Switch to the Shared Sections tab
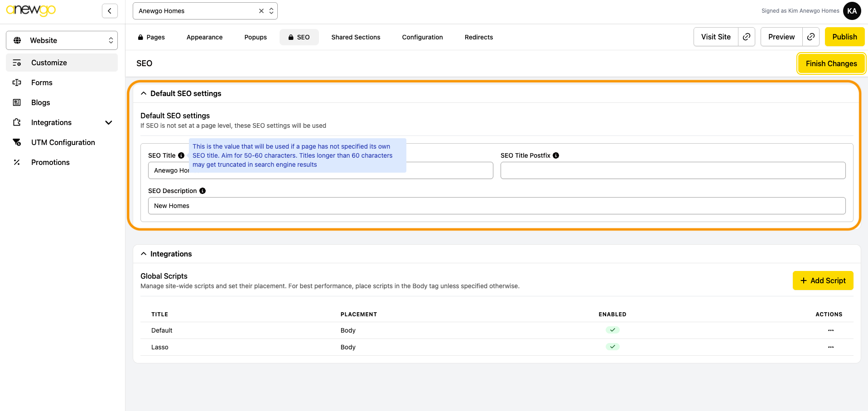Screen dimensions: 868x411 (x=356, y=37)
